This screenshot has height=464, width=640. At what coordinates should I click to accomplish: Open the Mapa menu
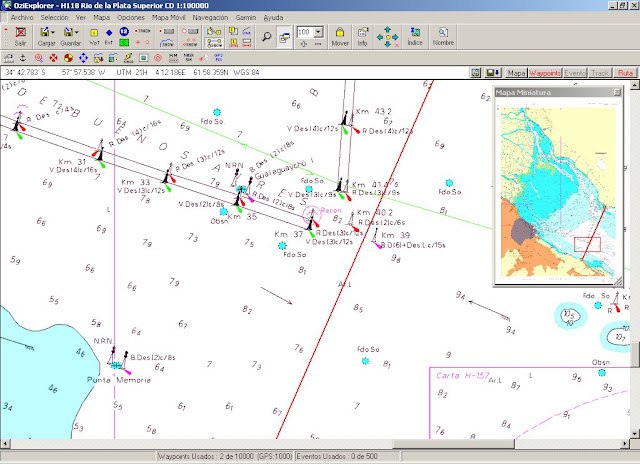[101, 18]
